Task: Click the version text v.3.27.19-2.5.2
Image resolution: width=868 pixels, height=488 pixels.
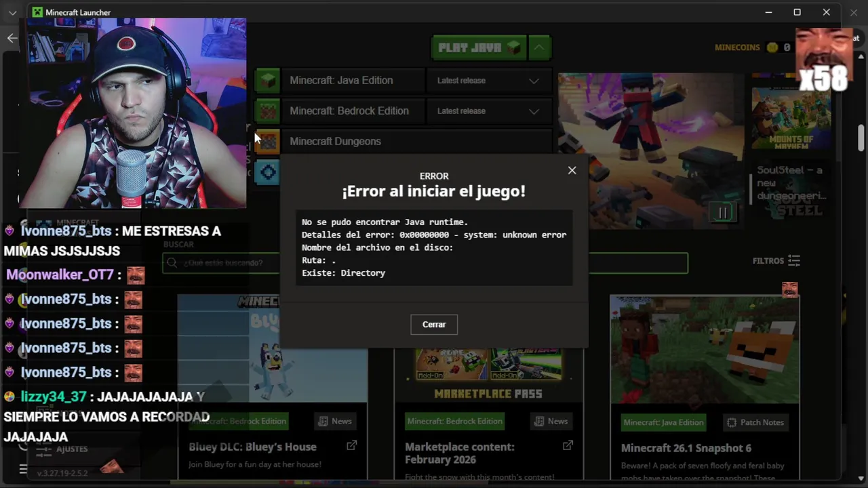Action: pos(62,473)
